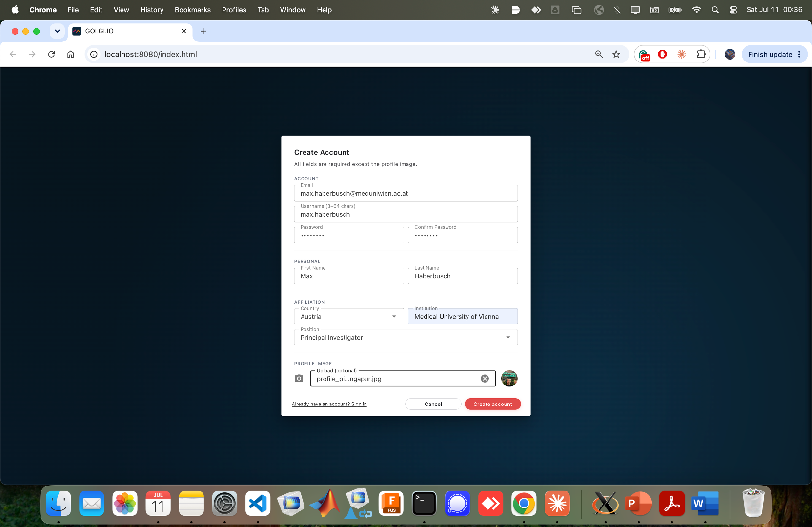Open the Country dropdown showing Austria

pyautogui.click(x=349, y=316)
